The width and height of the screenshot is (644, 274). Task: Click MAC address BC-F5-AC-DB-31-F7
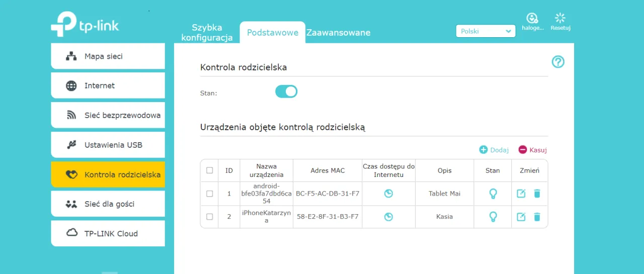(328, 194)
